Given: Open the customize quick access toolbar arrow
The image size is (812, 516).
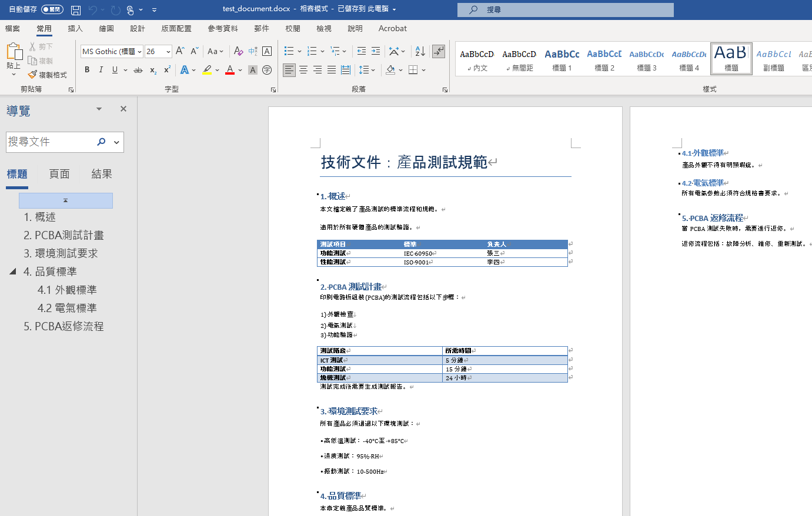Looking at the screenshot, I should [154, 10].
